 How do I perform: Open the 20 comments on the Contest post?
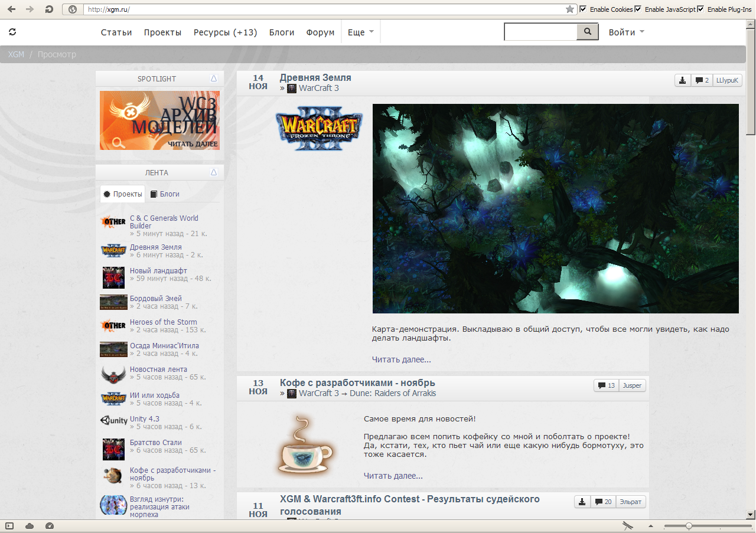click(603, 502)
